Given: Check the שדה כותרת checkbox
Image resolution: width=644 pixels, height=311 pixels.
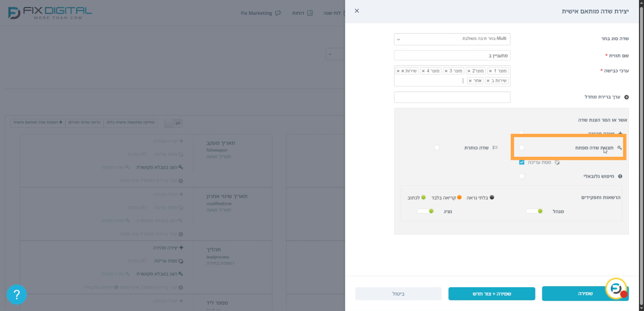Looking at the screenshot, I should coord(437,147).
